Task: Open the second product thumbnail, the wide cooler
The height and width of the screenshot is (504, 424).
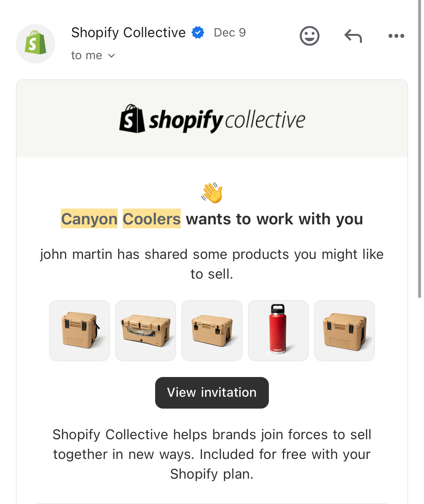Action: click(x=146, y=330)
